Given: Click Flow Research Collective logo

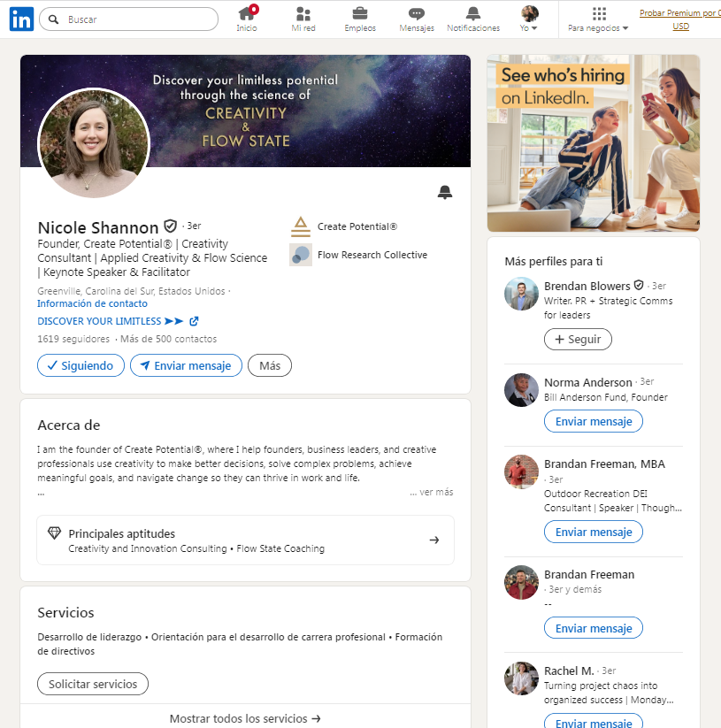Looking at the screenshot, I should point(301,255).
